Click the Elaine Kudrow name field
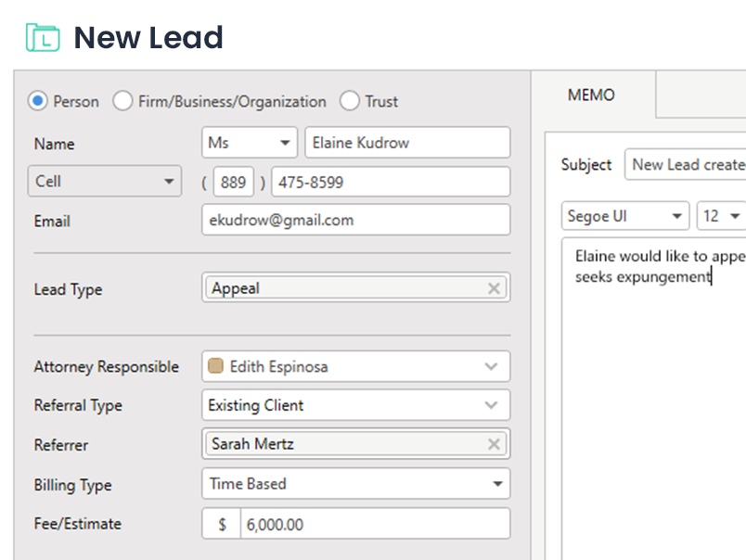 click(x=406, y=143)
